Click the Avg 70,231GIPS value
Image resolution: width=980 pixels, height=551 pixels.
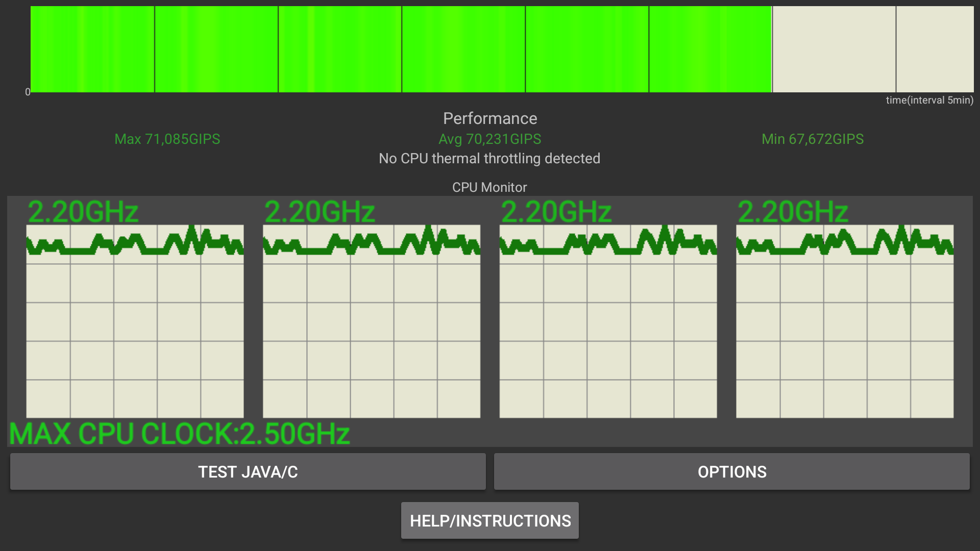[x=490, y=139]
